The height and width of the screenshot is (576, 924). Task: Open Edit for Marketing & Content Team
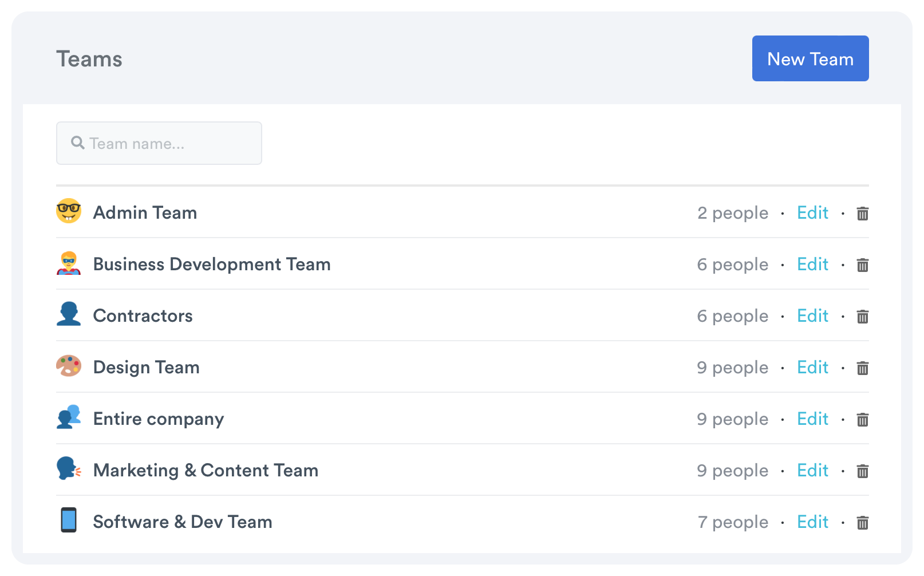(812, 471)
